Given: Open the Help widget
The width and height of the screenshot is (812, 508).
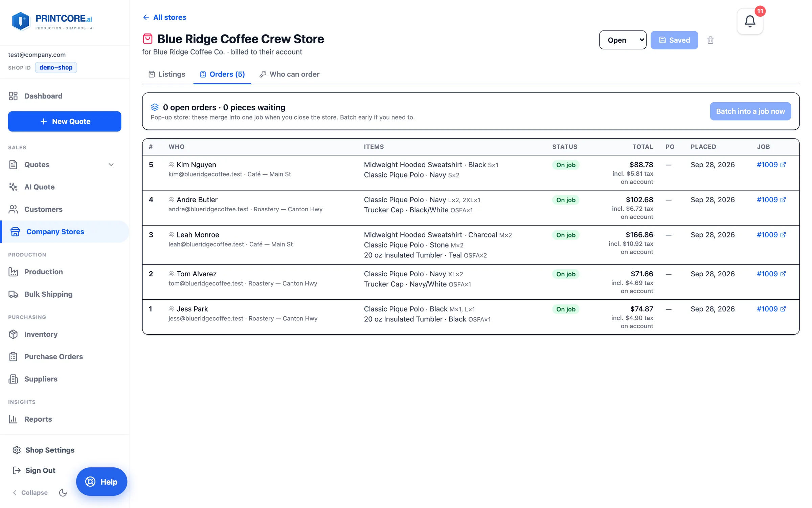Looking at the screenshot, I should click(101, 482).
